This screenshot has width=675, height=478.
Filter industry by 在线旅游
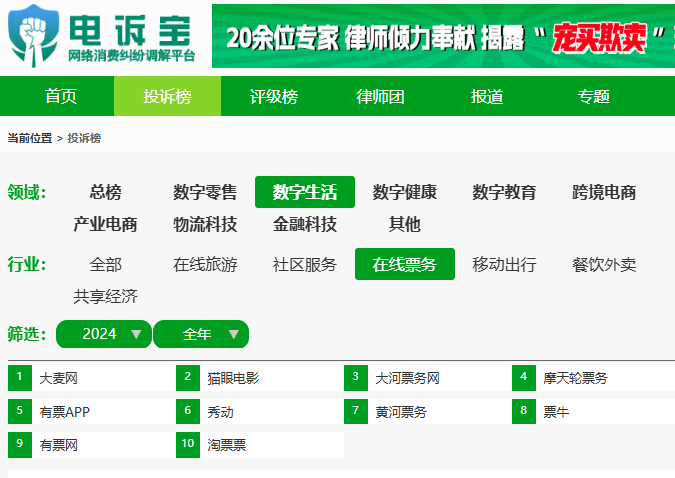tap(205, 264)
